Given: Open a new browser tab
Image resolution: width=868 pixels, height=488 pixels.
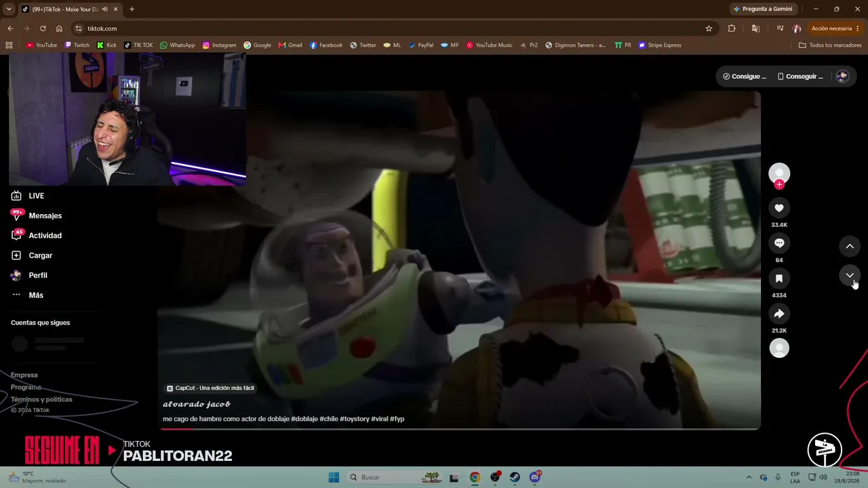Looking at the screenshot, I should 132,9.
